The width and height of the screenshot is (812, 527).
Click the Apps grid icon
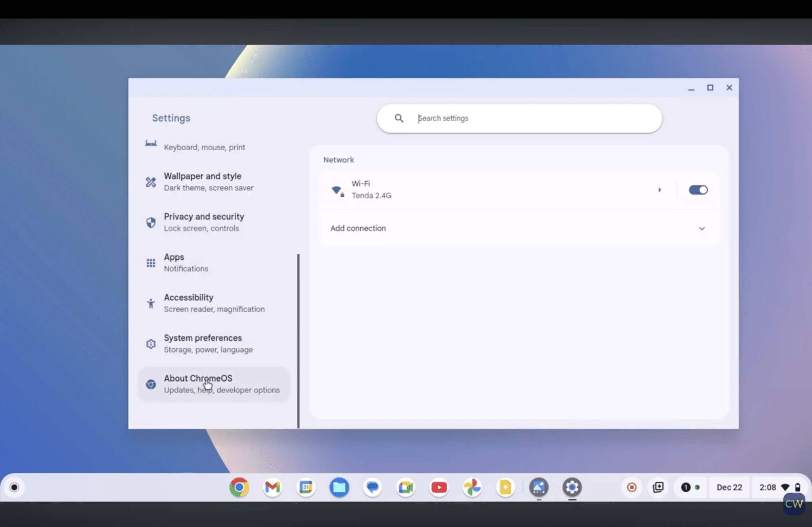point(151,263)
